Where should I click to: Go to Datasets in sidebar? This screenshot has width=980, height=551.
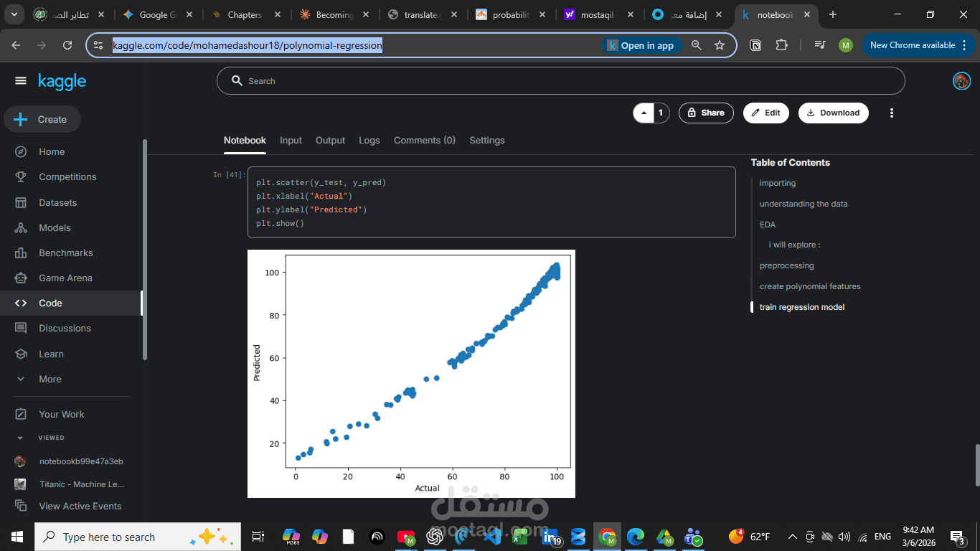click(x=57, y=202)
